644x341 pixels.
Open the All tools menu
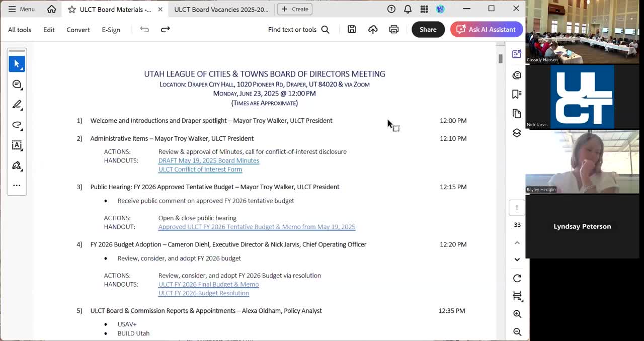point(20,30)
